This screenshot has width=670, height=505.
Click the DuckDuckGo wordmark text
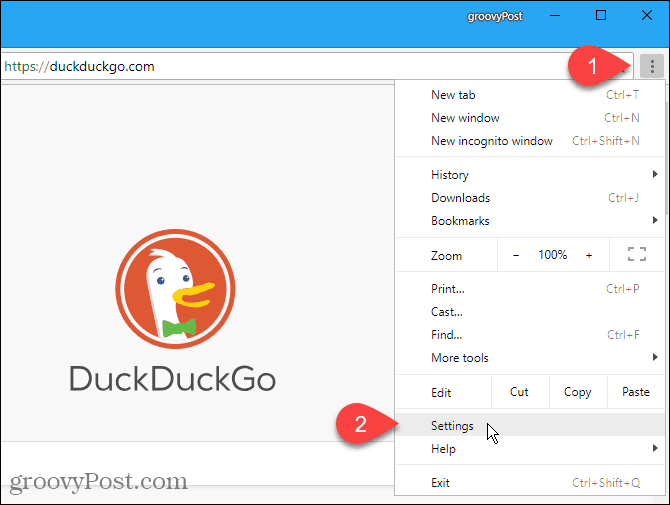(x=173, y=379)
